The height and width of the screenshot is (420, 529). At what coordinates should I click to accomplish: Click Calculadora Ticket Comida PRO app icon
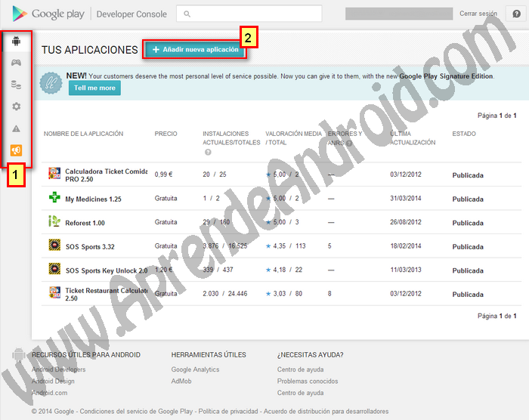(x=54, y=173)
